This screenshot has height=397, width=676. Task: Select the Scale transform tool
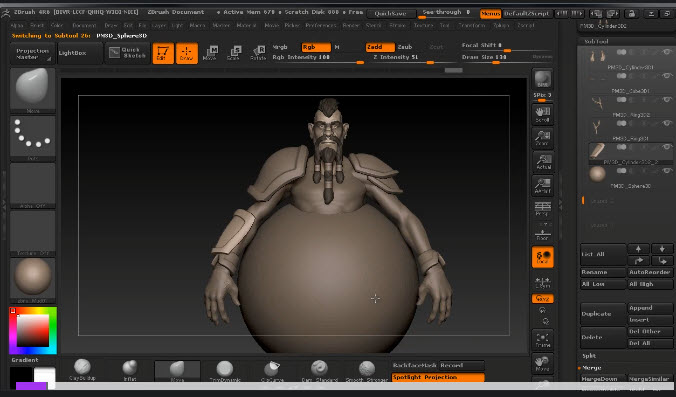[x=233, y=53]
